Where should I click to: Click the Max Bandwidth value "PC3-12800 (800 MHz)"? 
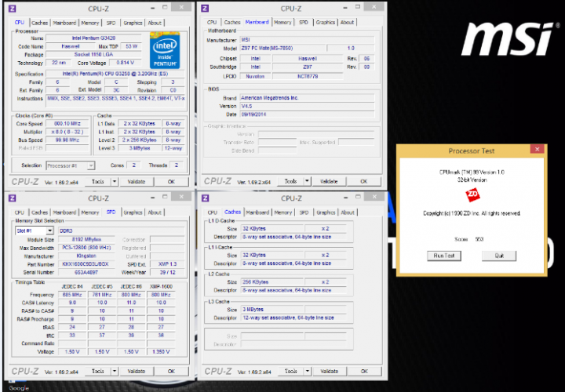(x=86, y=248)
